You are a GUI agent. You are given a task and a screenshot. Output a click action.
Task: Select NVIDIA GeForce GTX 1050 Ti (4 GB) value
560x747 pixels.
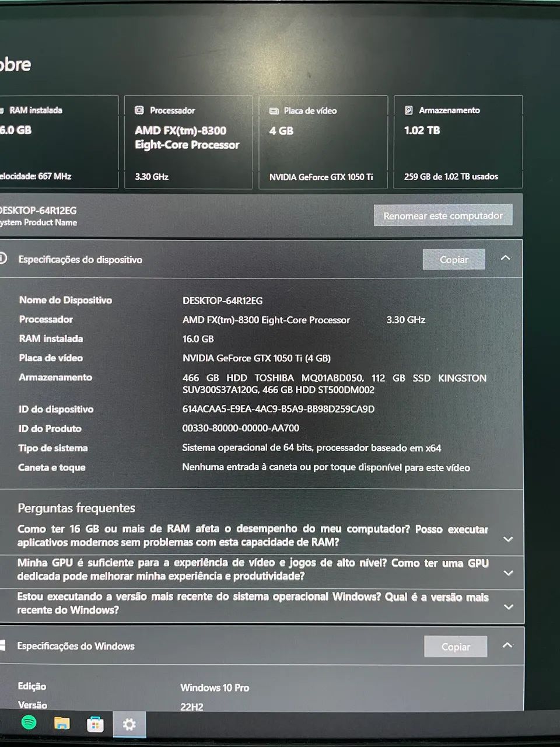click(x=257, y=358)
